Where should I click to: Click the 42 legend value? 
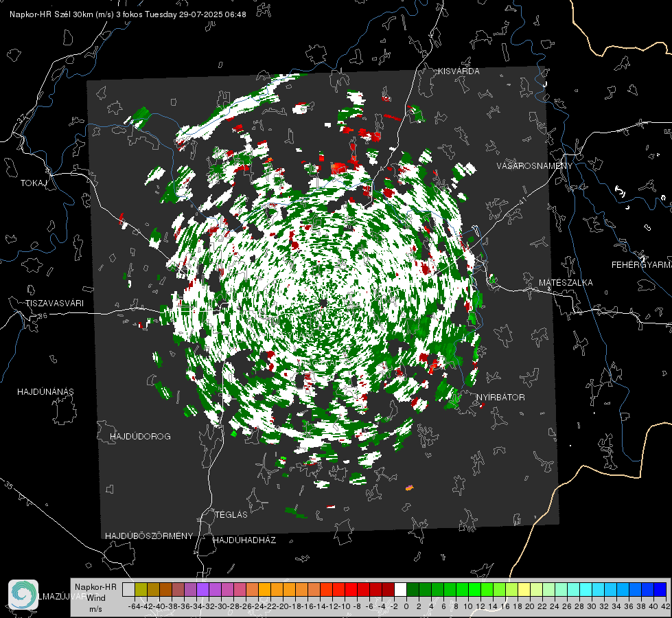coord(665,606)
